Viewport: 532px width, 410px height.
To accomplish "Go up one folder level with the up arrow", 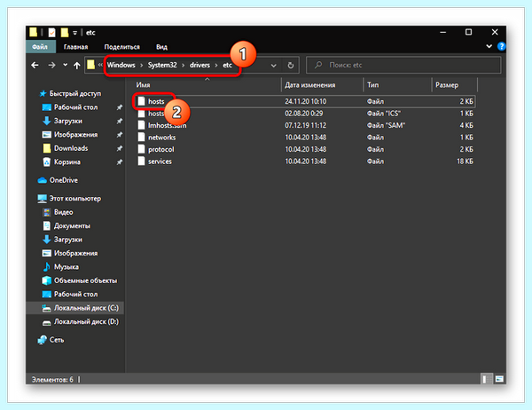I will 77,65.
